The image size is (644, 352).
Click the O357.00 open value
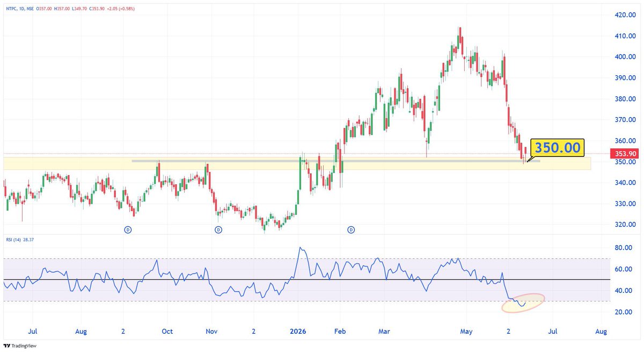click(44, 9)
